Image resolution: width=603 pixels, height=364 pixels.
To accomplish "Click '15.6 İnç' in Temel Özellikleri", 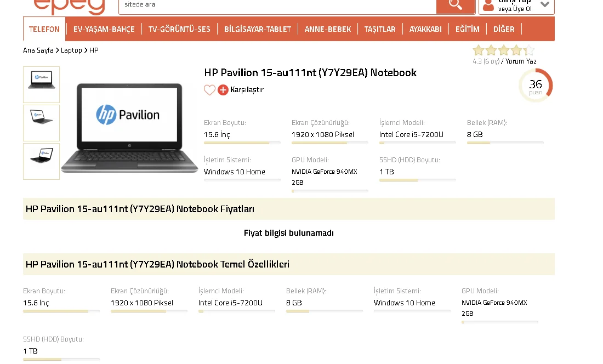I will coord(36,303).
